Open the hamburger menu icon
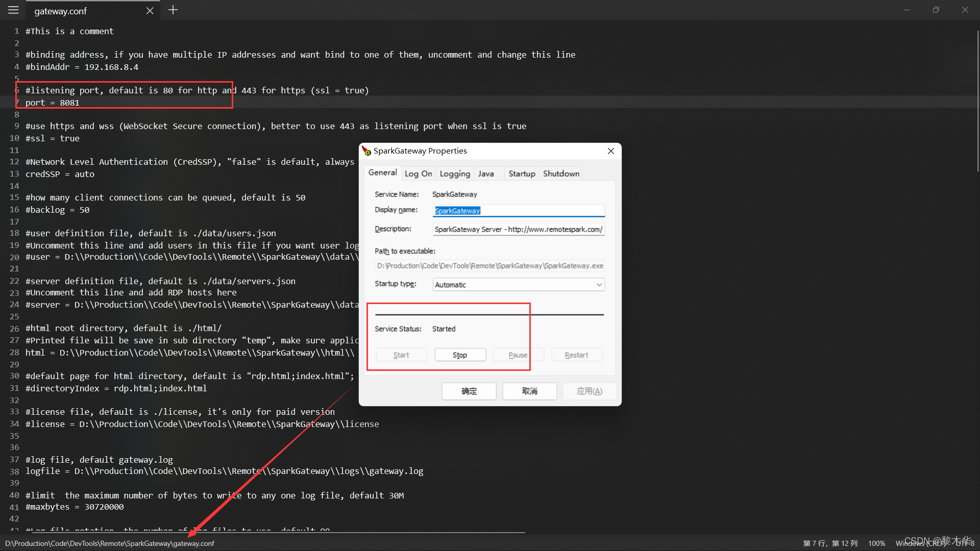The height and width of the screenshot is (551, 980). click(x=13, y=10)
